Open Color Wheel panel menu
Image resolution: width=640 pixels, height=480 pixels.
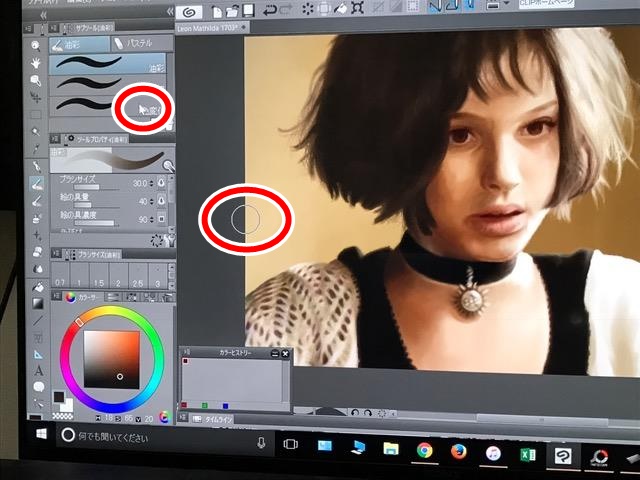click(56, 297)
